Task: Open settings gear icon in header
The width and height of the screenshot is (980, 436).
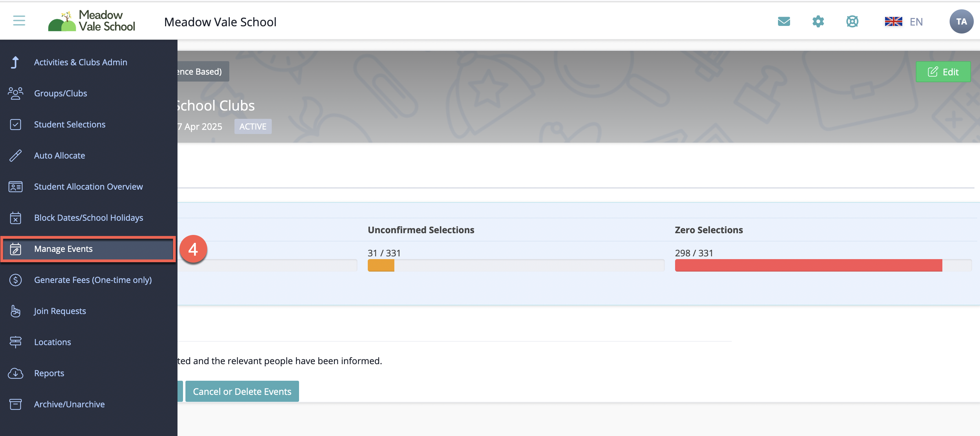Action: [x=818, y=22]
